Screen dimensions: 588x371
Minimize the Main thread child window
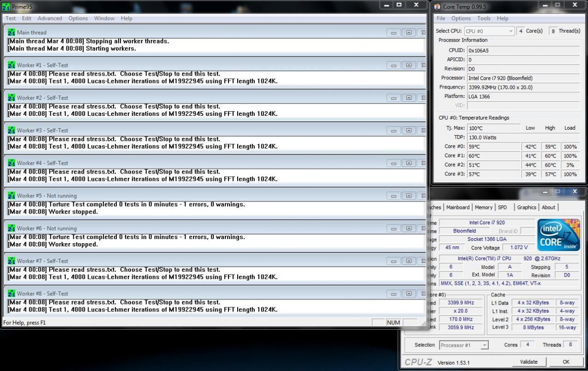(394, 33)
